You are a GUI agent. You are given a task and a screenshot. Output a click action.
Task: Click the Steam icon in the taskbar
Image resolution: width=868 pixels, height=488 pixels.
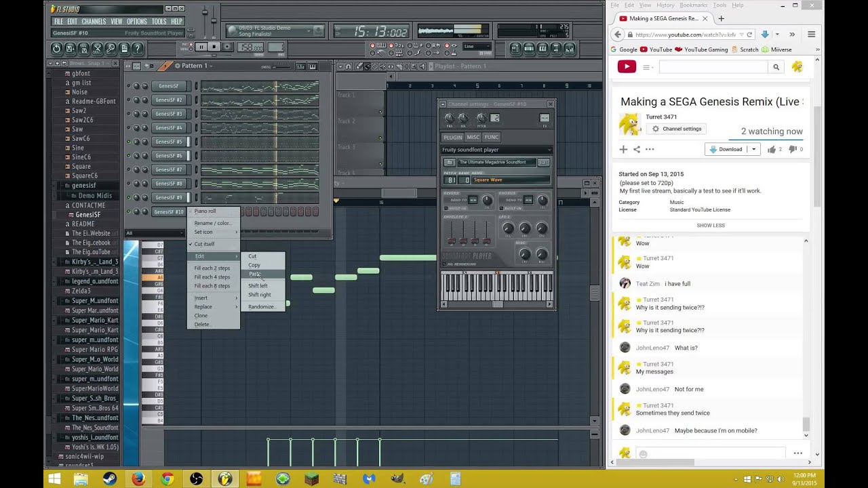[109, 479]
